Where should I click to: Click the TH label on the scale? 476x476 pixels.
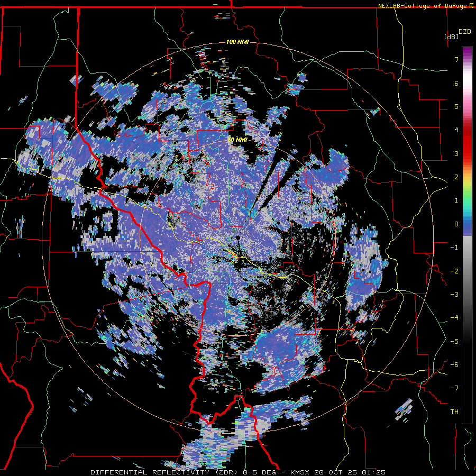coord(454,412)
